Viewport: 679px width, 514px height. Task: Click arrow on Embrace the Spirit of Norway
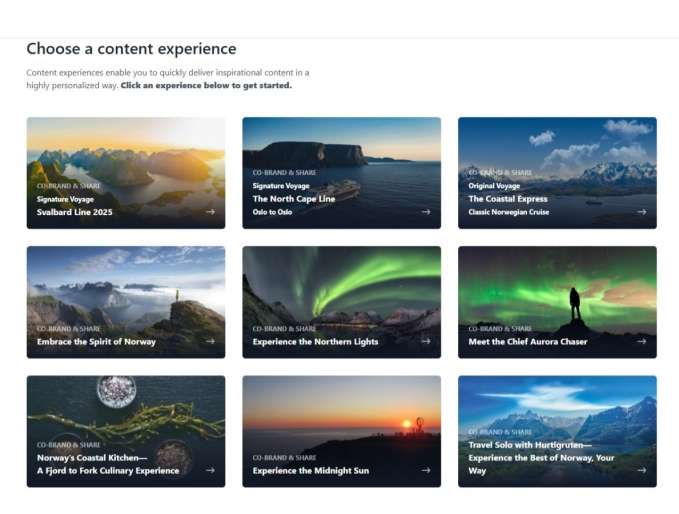point(210,341)
